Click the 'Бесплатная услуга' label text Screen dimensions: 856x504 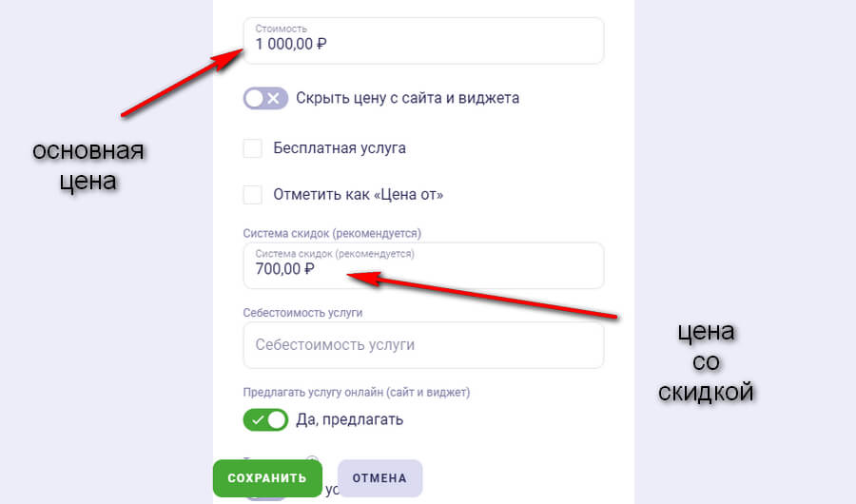click(x=340, y=148)
